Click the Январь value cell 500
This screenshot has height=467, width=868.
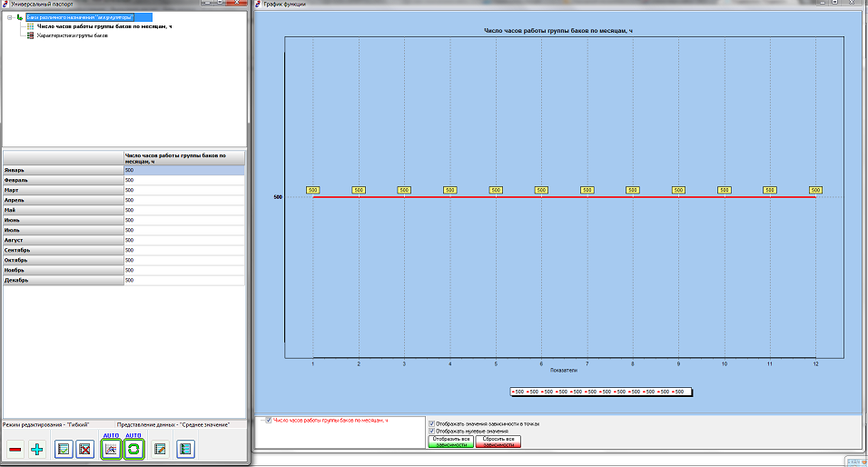[183, 171]
